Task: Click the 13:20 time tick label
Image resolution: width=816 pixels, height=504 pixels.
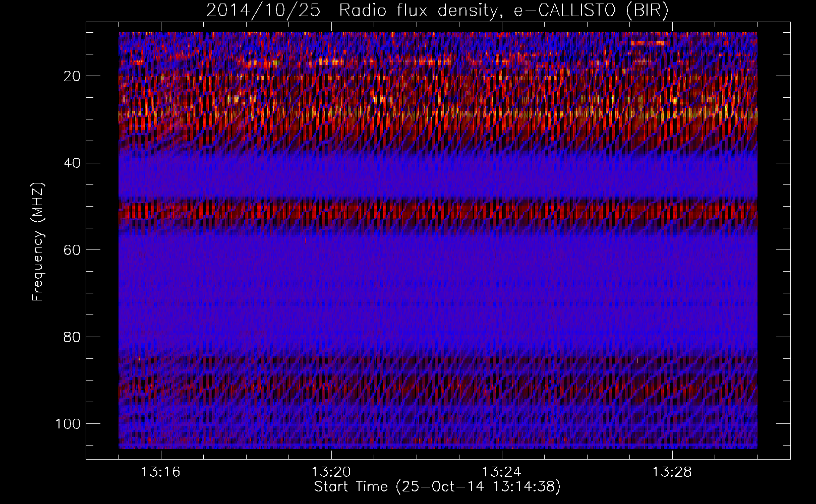Action: pos(331,472)
